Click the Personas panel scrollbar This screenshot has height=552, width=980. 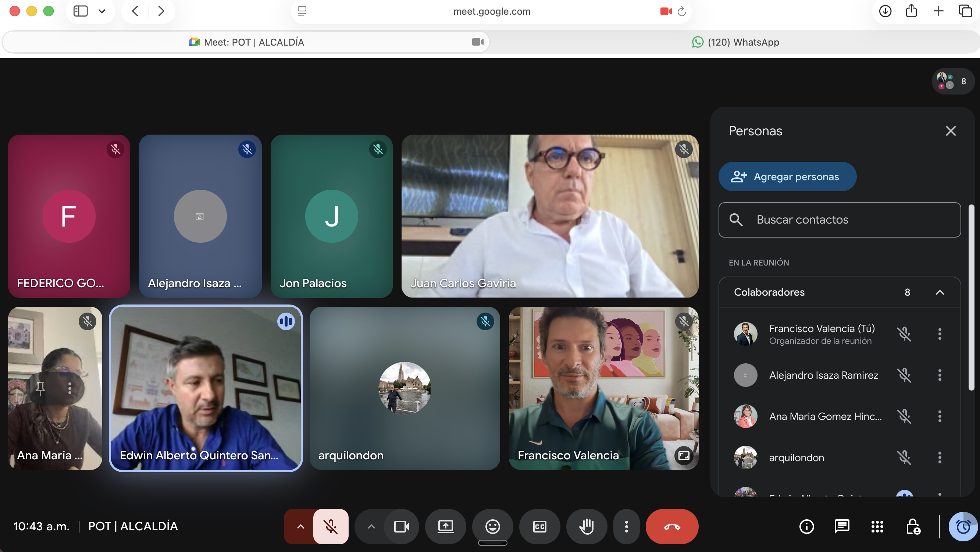(x=971, y=298)
